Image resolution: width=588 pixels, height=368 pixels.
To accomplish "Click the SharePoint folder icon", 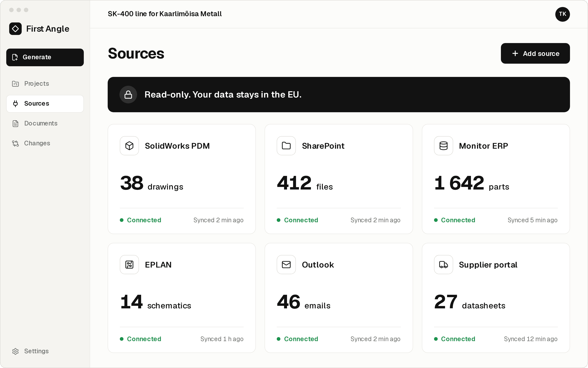I will pyautogui.click(x=286, y=146).
